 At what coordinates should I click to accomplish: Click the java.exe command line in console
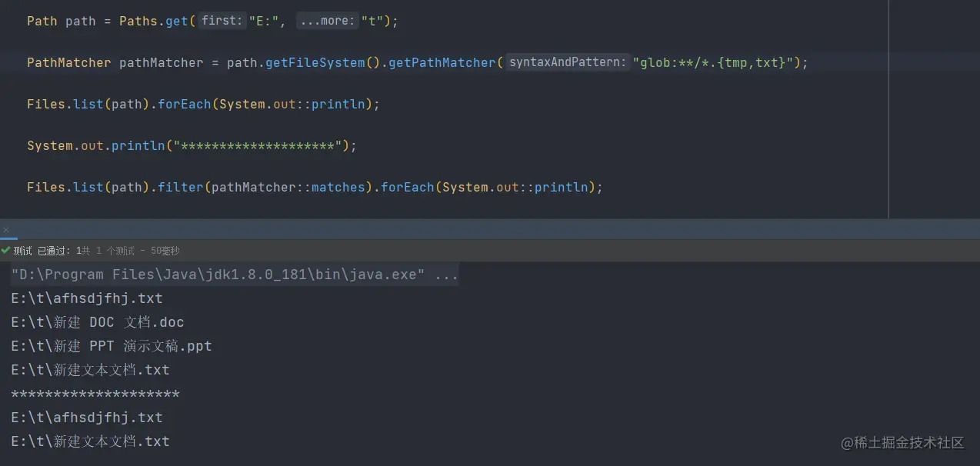tap(235, 275)
